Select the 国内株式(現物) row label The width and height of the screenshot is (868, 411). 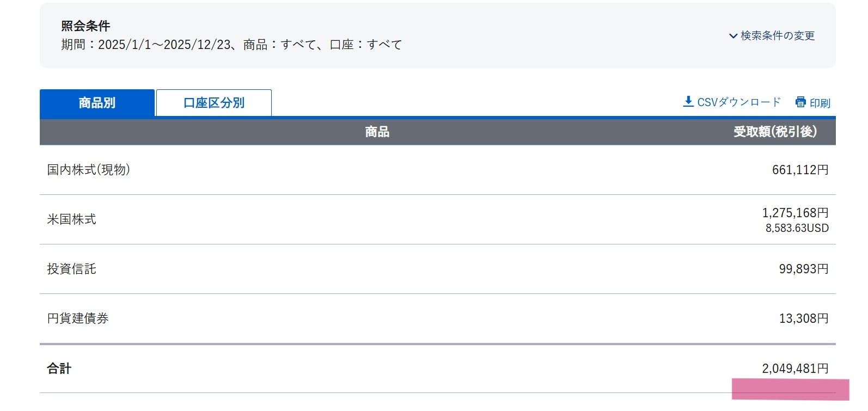coord(89,170)
